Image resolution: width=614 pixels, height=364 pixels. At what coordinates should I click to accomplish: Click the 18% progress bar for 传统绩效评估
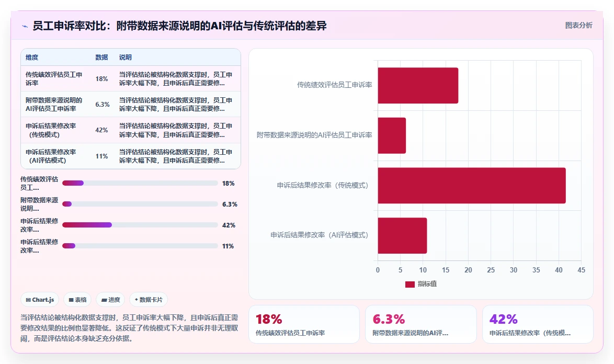(x=140, y=183)
